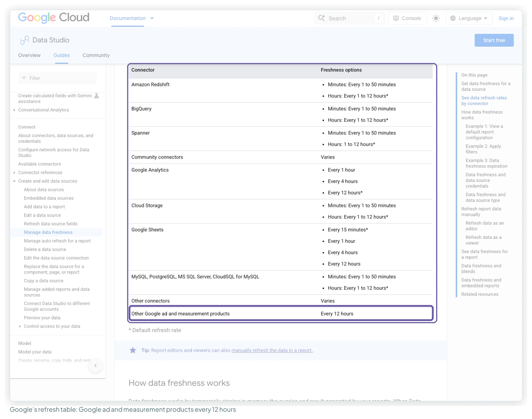The width and height of the screenshot is (532, 419).
Task: Jump to See data refresh rates by connector
Action: [484, 101]
